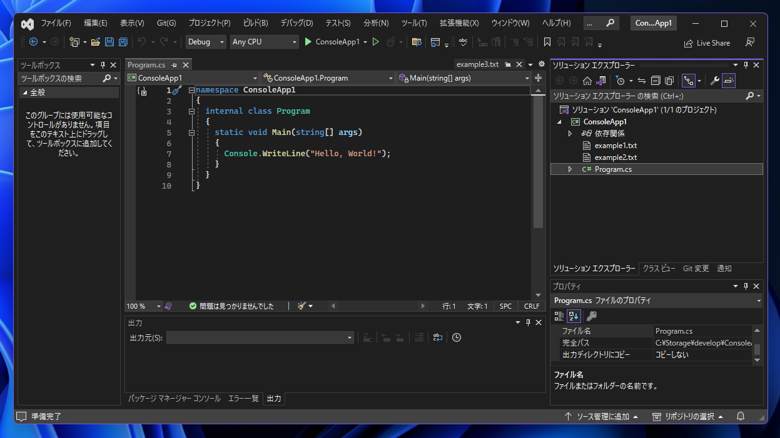
Task: Open the ヘルプ(H) menu
Action: click(x=556, y=23)
